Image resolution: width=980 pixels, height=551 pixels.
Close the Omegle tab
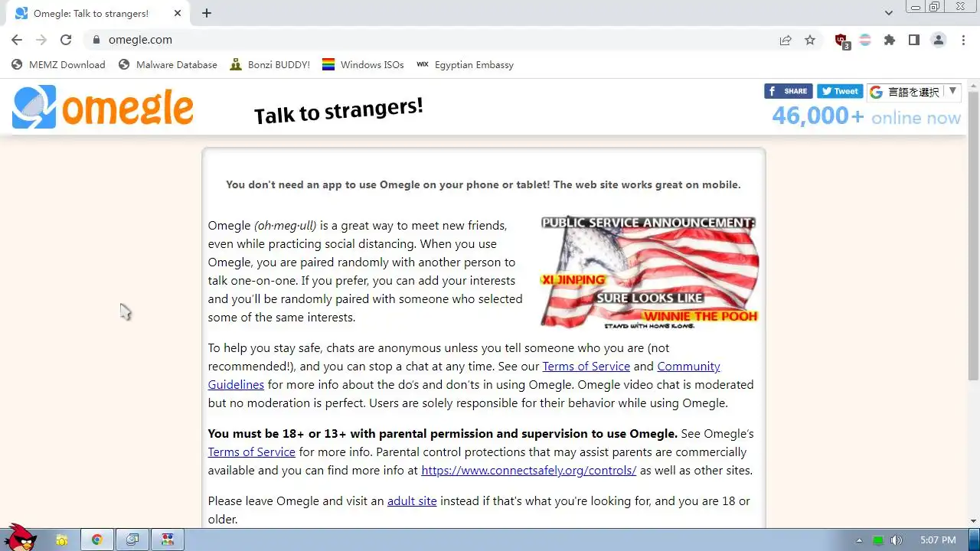tap(178, 13)
